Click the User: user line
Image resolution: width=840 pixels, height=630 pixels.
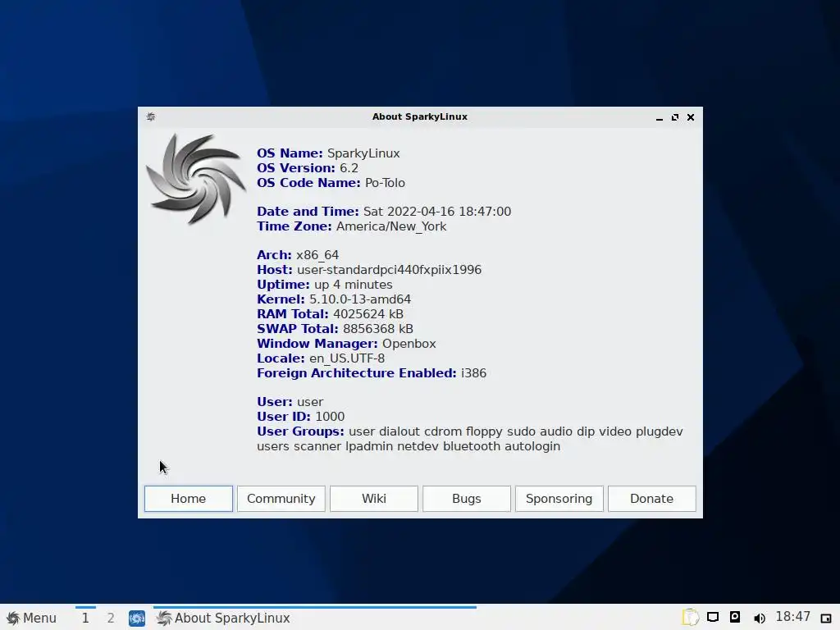point(290,402)
